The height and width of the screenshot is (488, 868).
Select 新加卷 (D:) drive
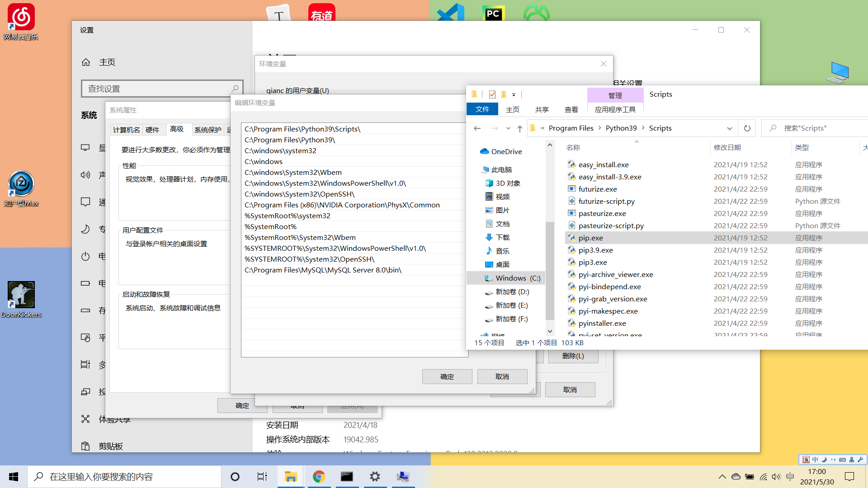pos(507,292)
